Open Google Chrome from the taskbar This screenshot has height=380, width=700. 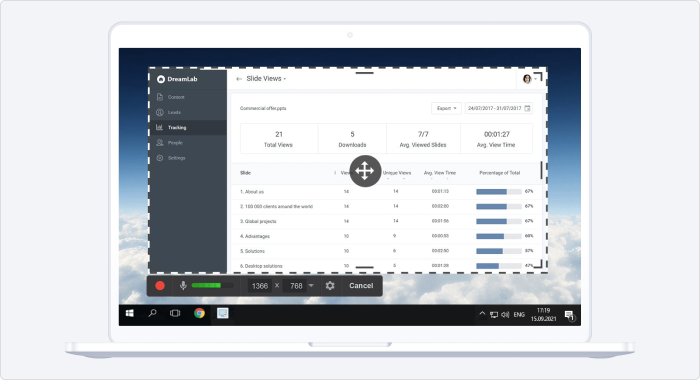tap(199, 313)
